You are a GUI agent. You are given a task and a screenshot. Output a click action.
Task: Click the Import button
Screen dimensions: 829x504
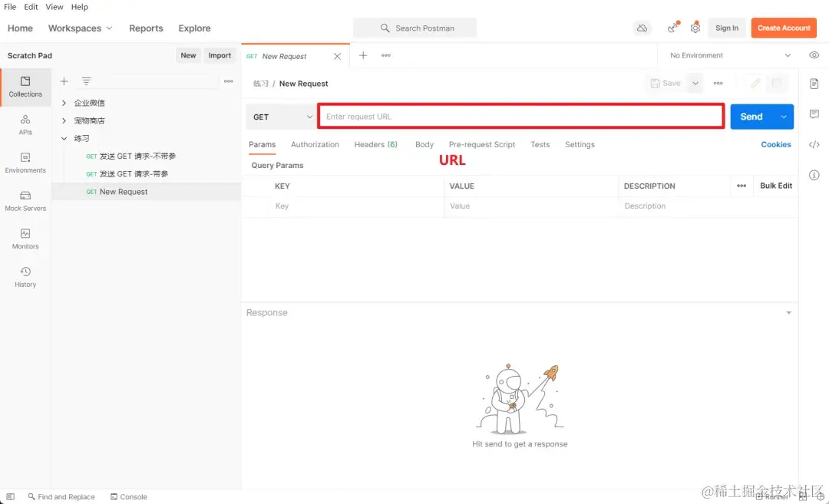click(220, 55)
